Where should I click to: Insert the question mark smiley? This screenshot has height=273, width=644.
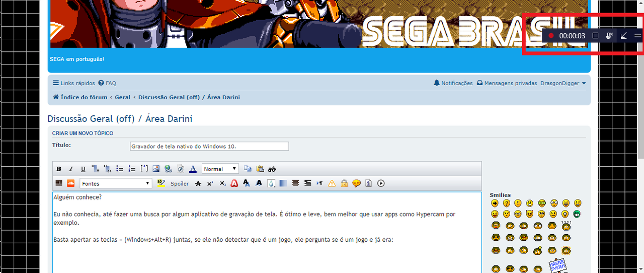(507, 203)
